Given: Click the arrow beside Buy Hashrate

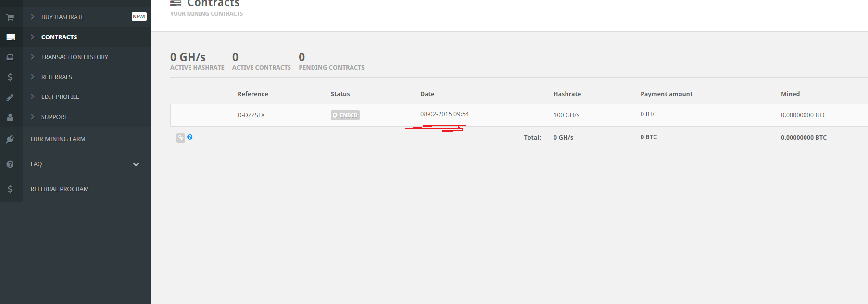Looking at the screenshot, I should coord(33,17).
